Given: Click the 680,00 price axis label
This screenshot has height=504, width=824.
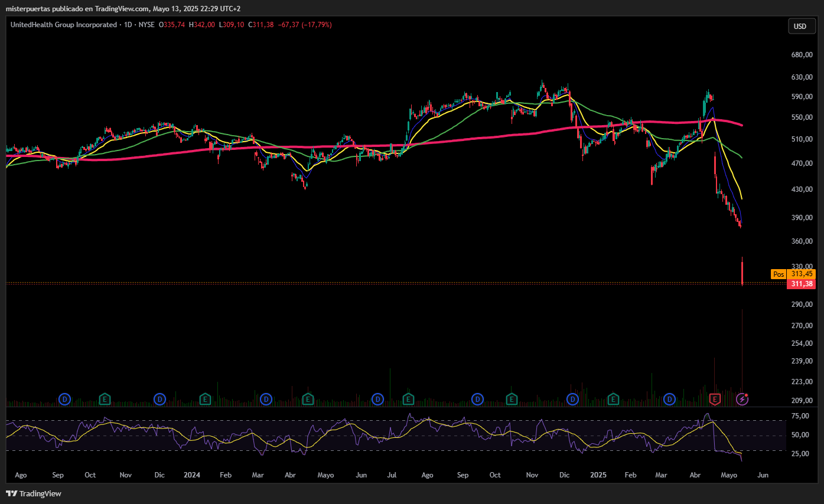Looking at the screenshot, I should point(802,55).
